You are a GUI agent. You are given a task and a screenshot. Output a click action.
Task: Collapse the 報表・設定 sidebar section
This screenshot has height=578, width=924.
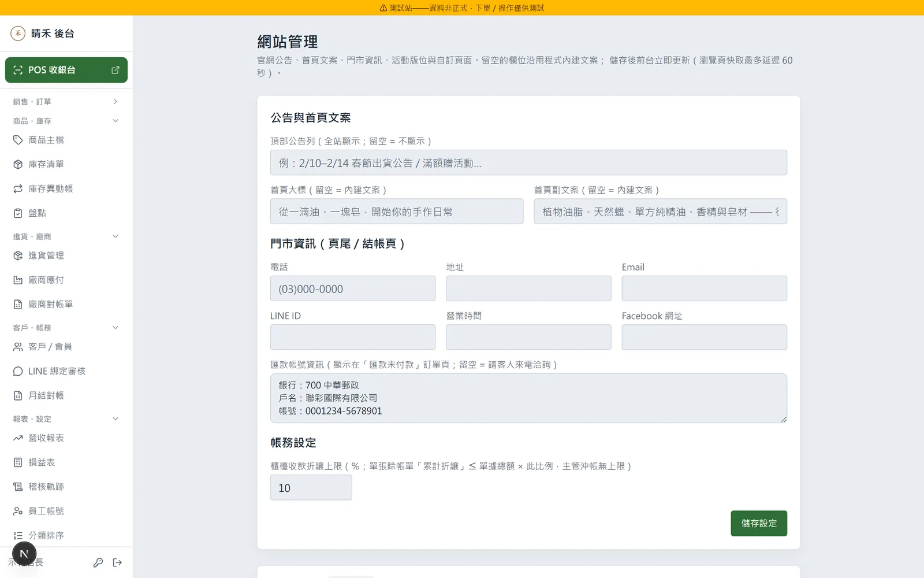point(66,419)
